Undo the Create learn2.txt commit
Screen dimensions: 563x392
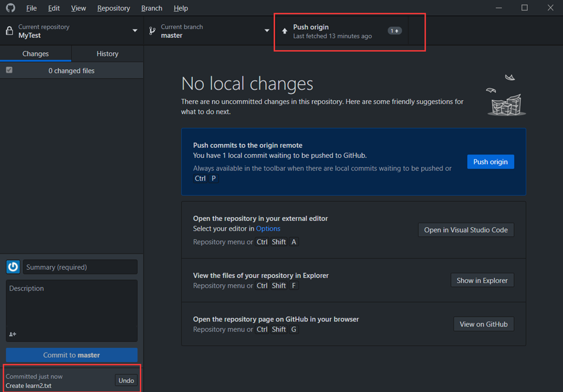(126, 380)
